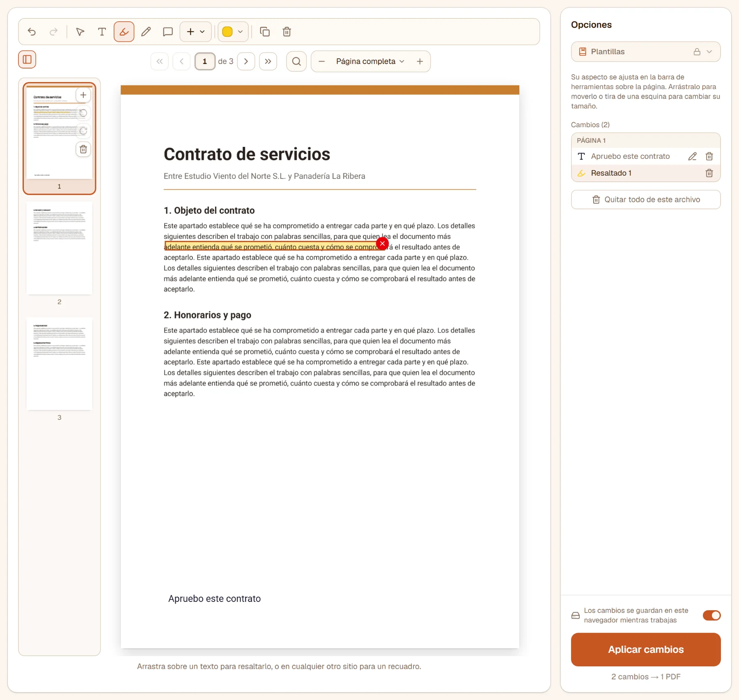Jump to the last page
Viewport: 739px width, 700px height.
[268, 62]
